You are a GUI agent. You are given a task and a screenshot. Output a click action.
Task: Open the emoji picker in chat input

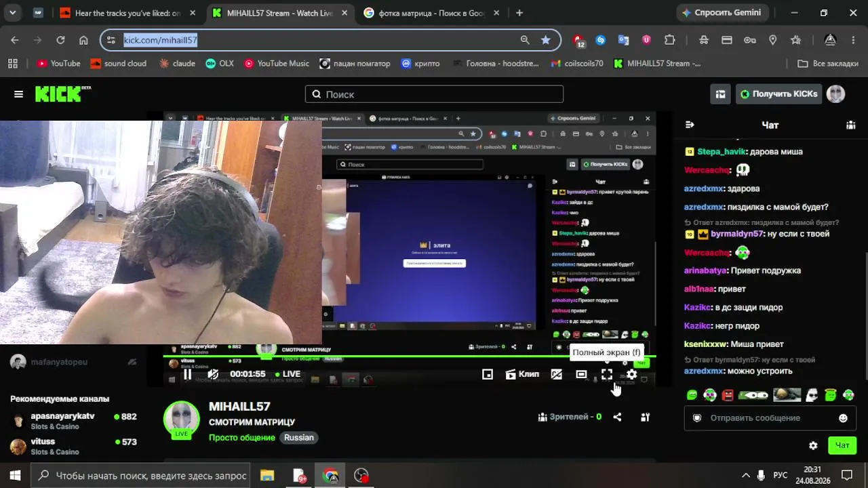click(843, 418)
